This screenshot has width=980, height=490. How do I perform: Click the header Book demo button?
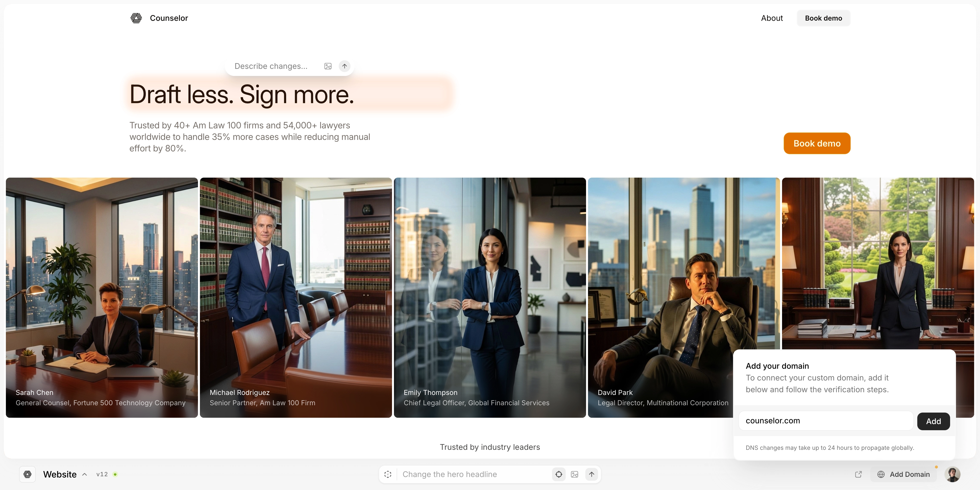coord(824,18)
